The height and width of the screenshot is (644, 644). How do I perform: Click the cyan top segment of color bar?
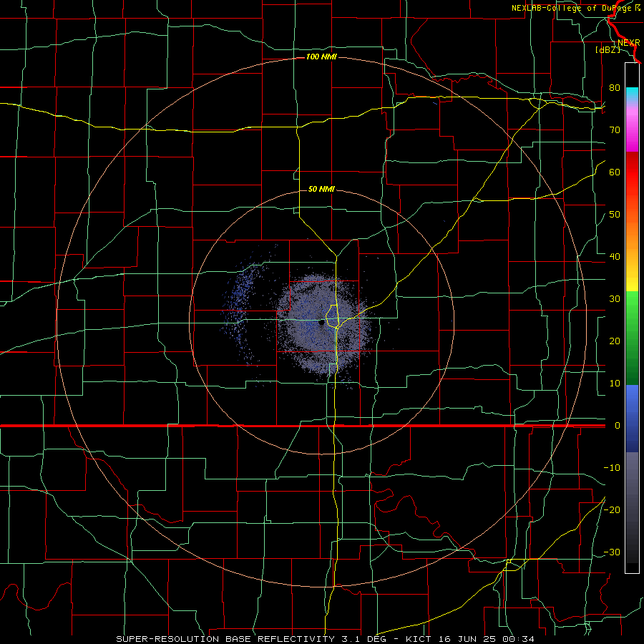click(632, 94)
